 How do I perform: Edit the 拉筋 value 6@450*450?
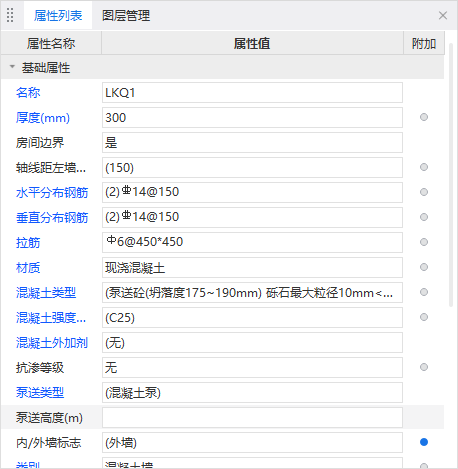[252, 243]
